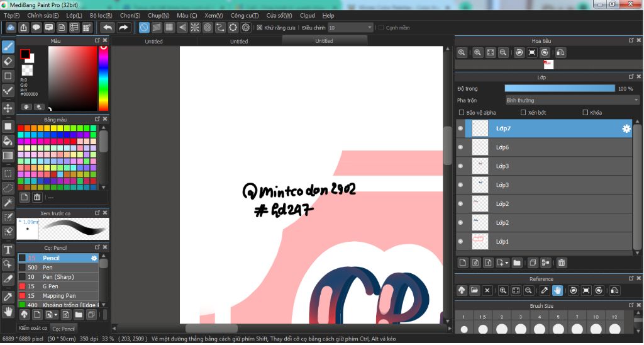The height and width of the screenshot is (345, 644).
Task: Click the rainbow hue bar
Action: click(x=104, y=78)
